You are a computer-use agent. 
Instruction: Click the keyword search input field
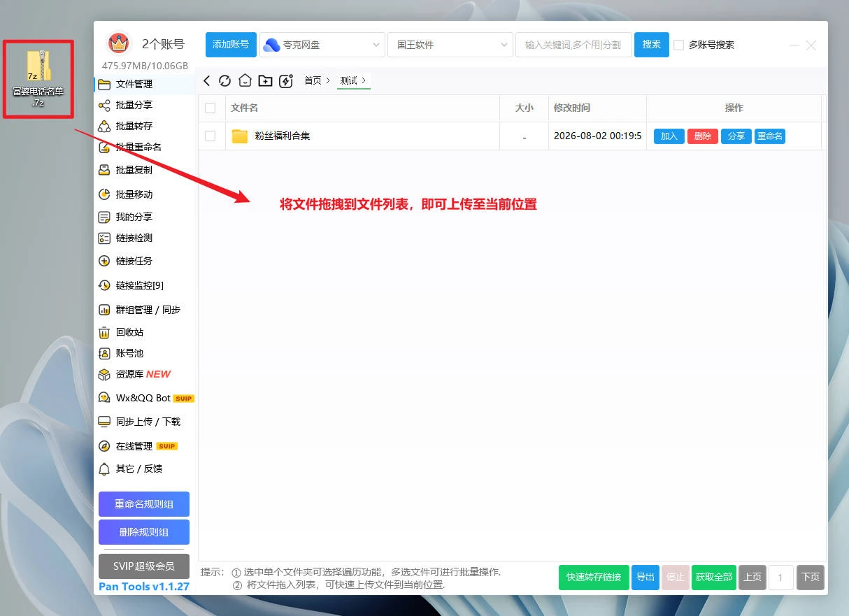click(x=573, y=45)
